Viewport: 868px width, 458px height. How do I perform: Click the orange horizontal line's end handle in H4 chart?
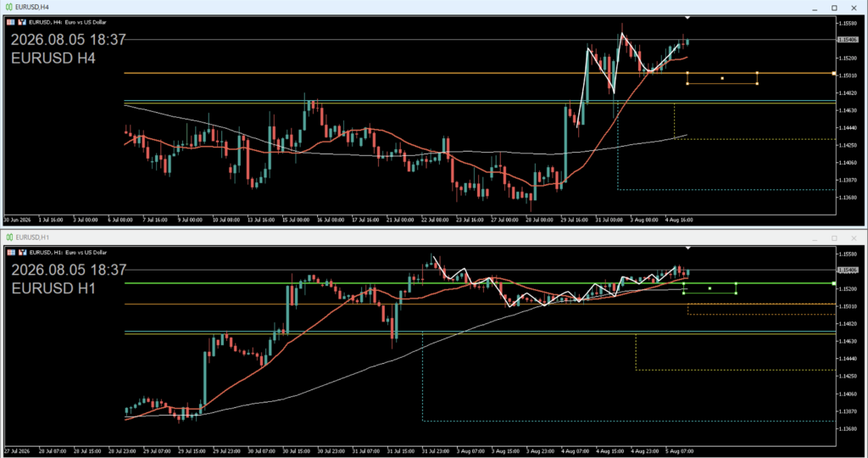[x=834, y=73]
